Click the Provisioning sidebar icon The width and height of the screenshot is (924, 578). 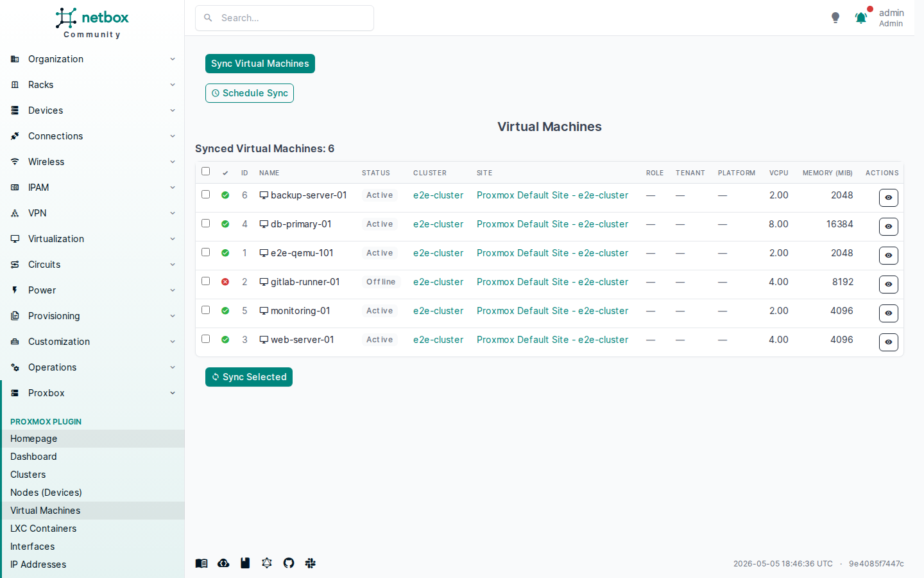pos(15,316)
